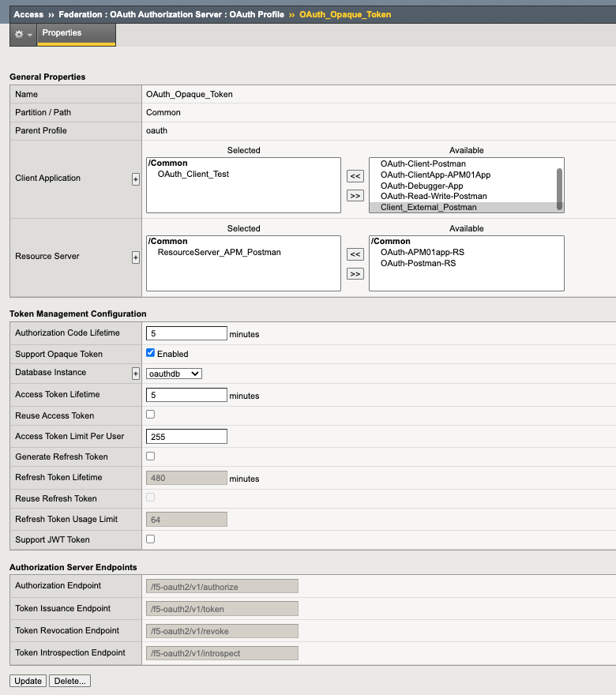Click the Access Token Lifetime input field

click(x=186, y=395)
